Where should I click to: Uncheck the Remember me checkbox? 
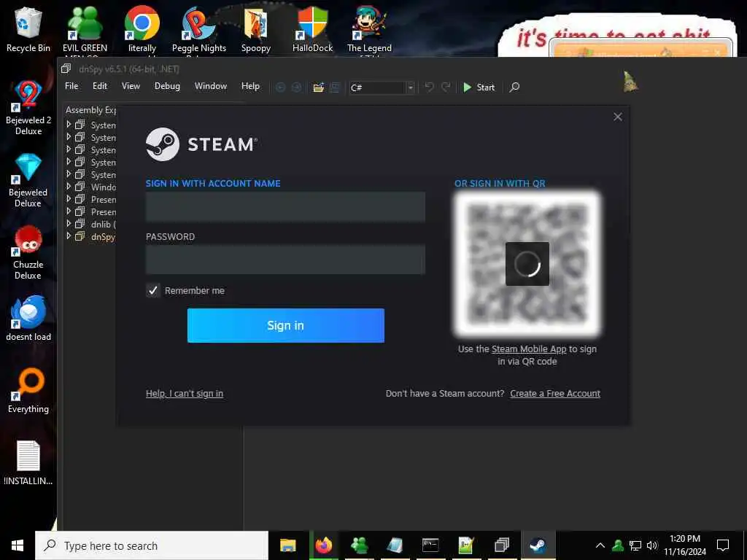[x=153, y=290]
